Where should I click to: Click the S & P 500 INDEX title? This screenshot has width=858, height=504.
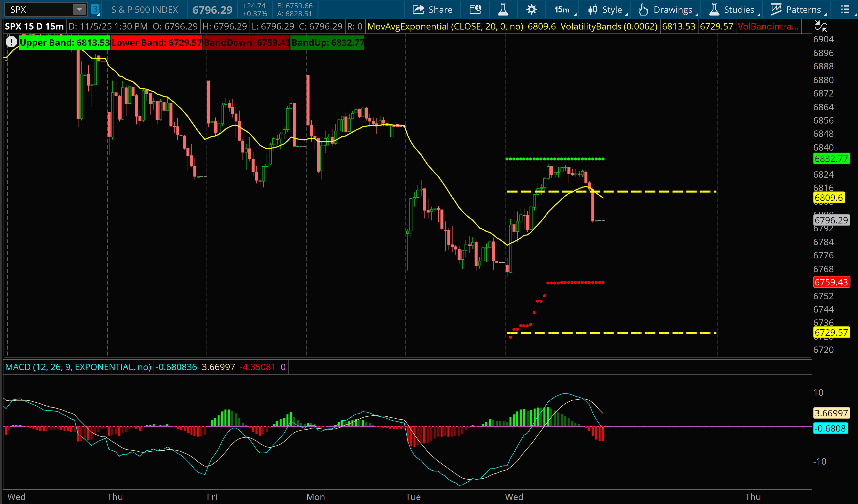click(x=145, y=10)
